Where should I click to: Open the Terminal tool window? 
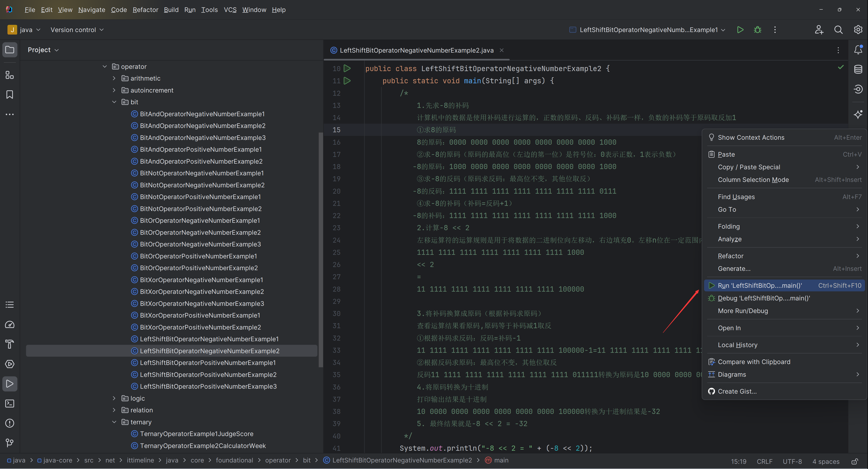[10, 403]
